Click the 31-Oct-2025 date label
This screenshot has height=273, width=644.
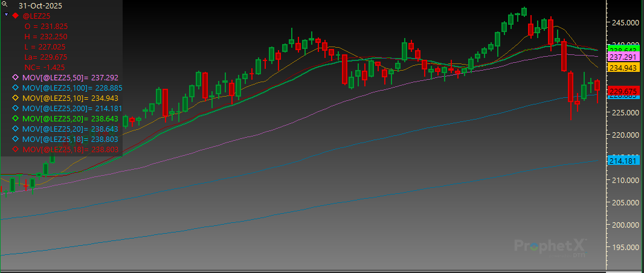[x=40, y=5]
